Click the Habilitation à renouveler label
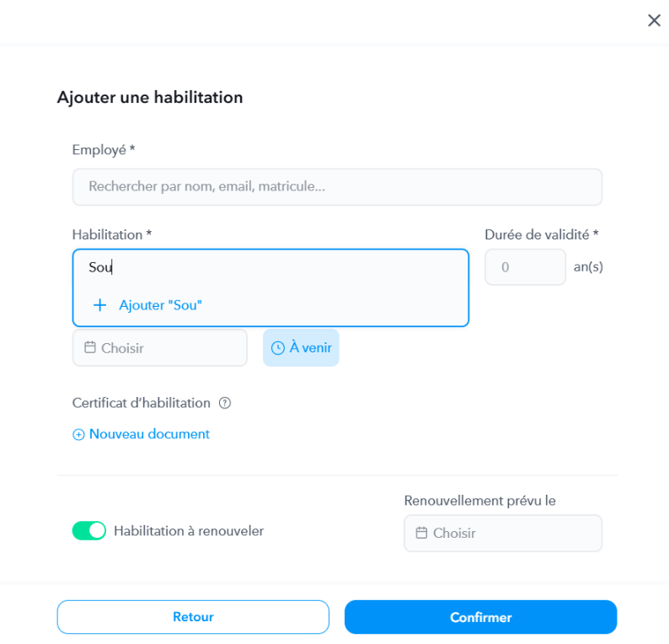 click(189, 531)
